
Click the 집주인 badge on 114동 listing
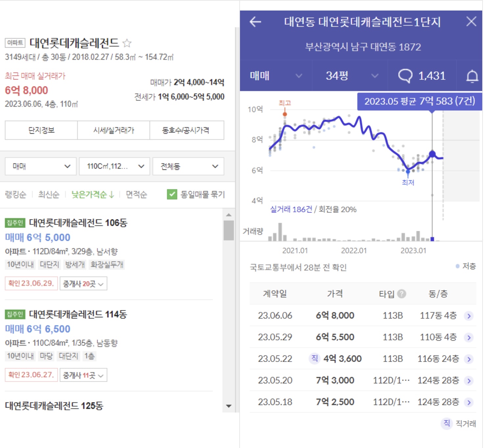point(15,314)
